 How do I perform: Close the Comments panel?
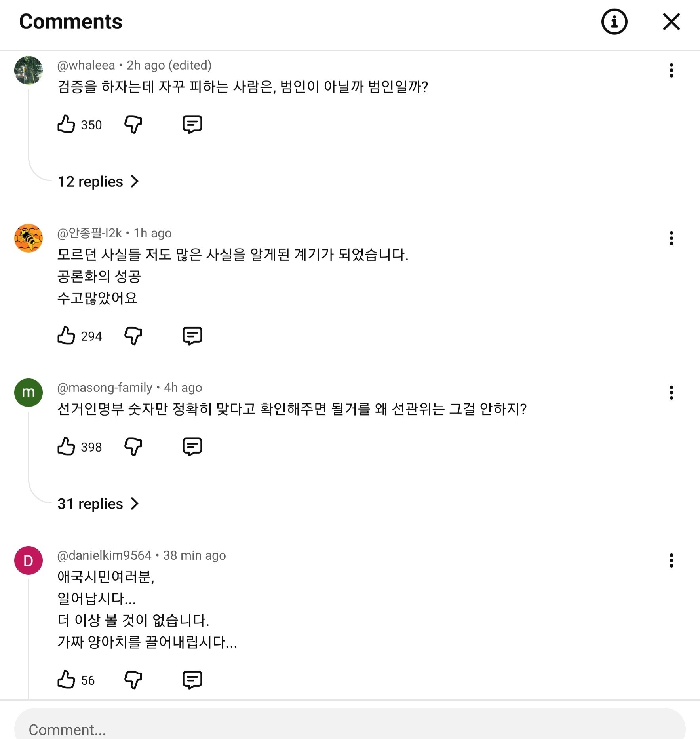pyautogui.click(x=671, y=22)
